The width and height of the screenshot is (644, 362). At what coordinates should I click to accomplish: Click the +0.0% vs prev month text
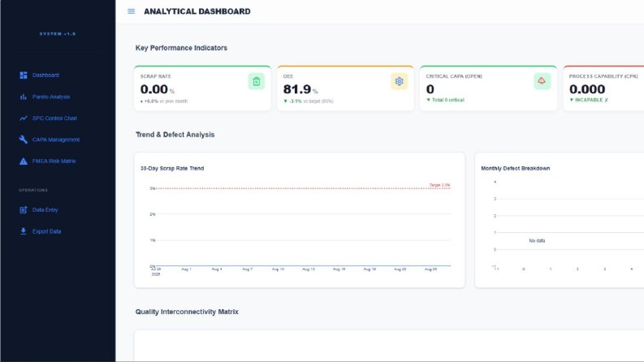coord(166,101)
